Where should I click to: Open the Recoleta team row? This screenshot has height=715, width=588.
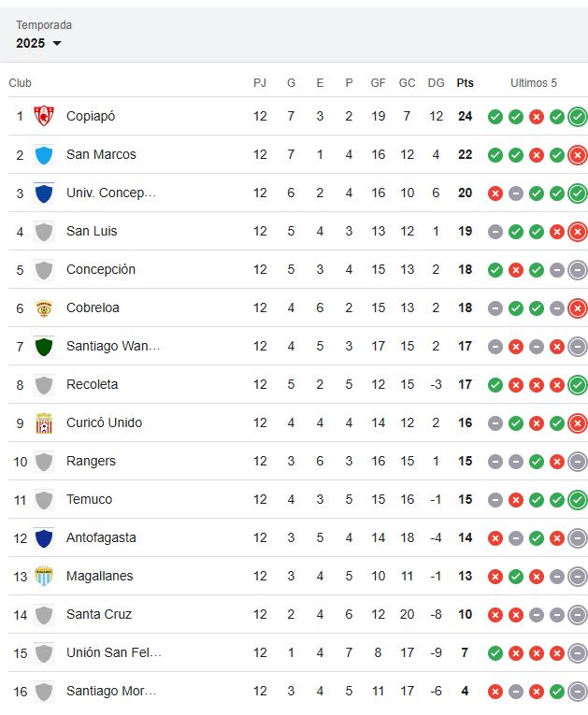tap(298, 384)
